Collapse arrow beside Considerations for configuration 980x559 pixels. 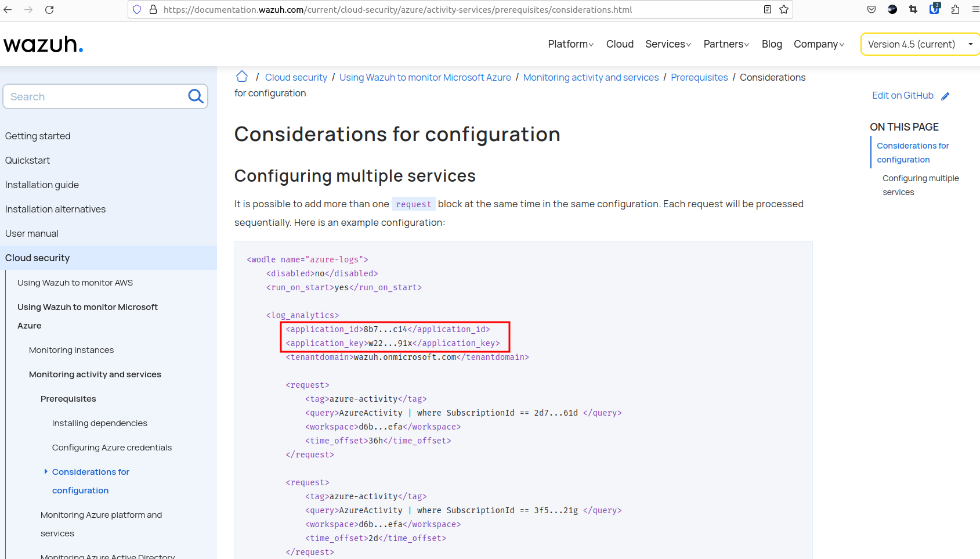46,471
